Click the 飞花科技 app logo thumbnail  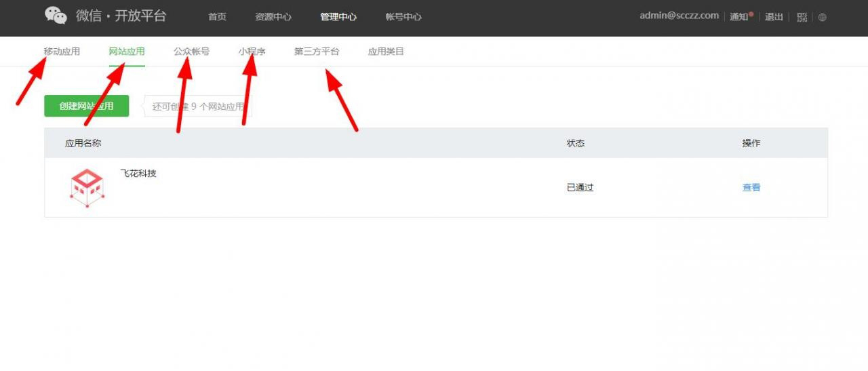[87, 187]
